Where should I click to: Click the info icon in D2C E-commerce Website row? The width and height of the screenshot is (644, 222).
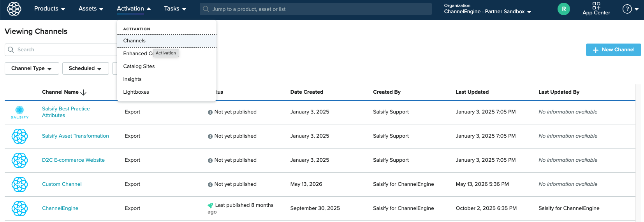[210, 161]
